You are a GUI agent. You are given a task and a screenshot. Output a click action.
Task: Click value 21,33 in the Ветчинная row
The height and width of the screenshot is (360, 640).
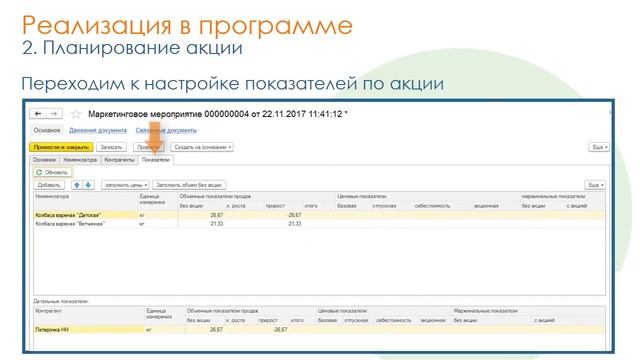217,224
